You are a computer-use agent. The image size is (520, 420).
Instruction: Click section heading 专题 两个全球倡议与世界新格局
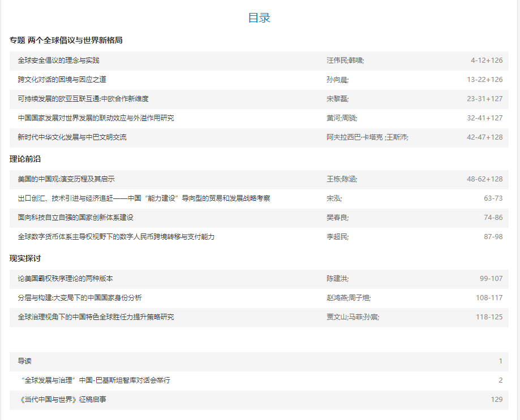point(66,40)
